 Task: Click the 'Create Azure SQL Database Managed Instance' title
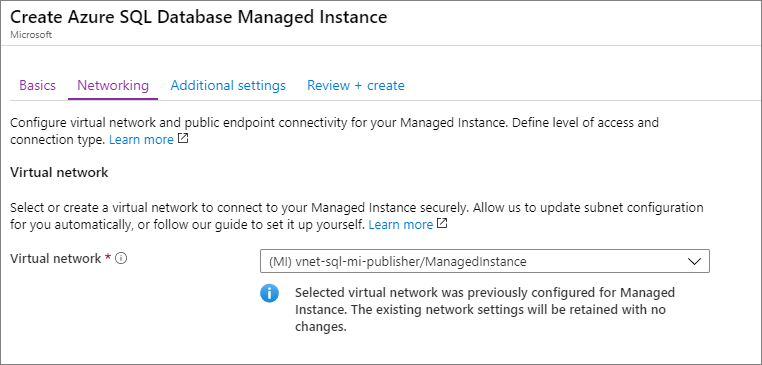[x=199, y=17]
